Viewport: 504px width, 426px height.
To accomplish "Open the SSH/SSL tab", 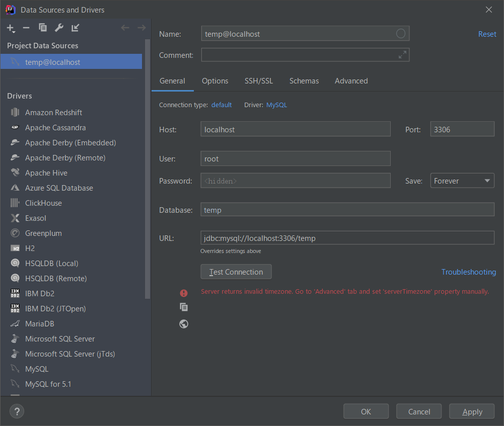I will coord(259,81).
